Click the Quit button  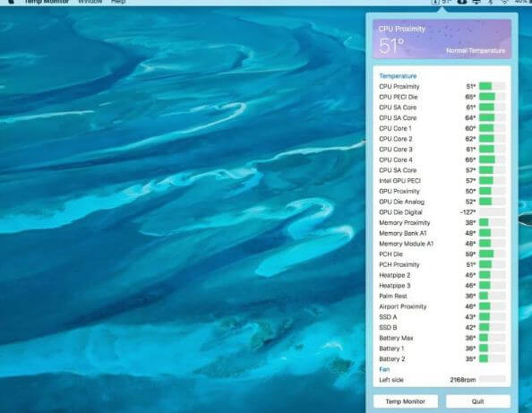tap(477, 401)
